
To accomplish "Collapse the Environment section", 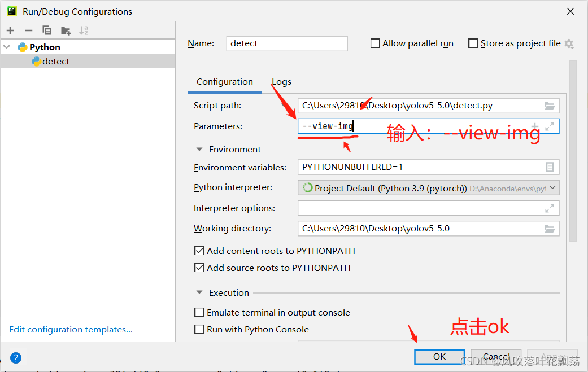I will pyautogui.click(x=199, y=150).
